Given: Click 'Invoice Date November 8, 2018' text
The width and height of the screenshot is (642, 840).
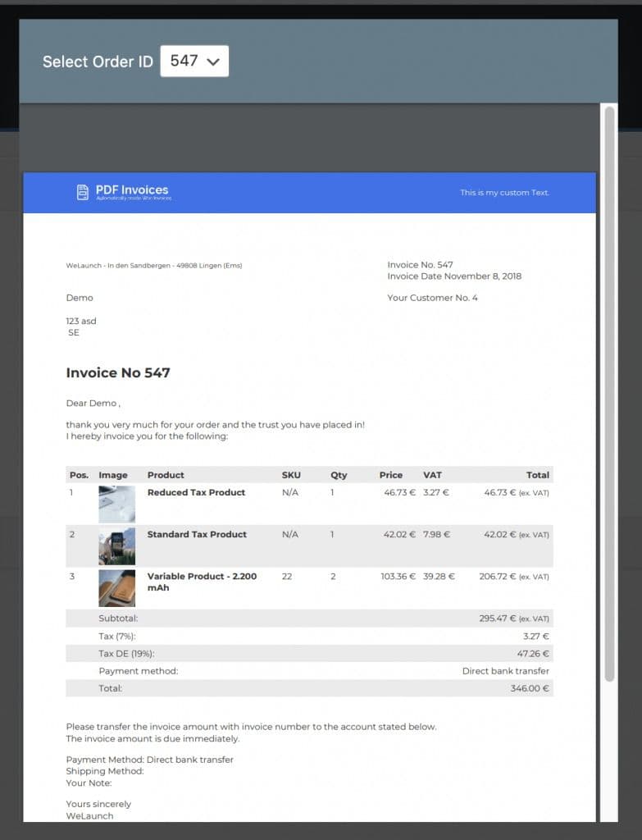Looking at the screenshot, I should pyautogui.click(x=454, y=276).
